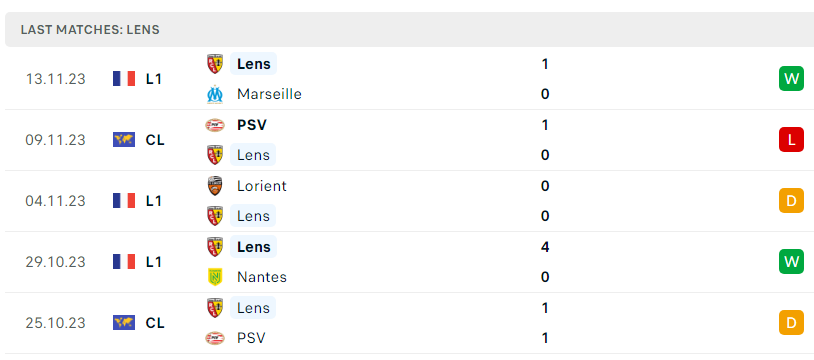814x360 pixels.
Task: Click the Nantes yellow crest icon
Action: tap(215, 277)
